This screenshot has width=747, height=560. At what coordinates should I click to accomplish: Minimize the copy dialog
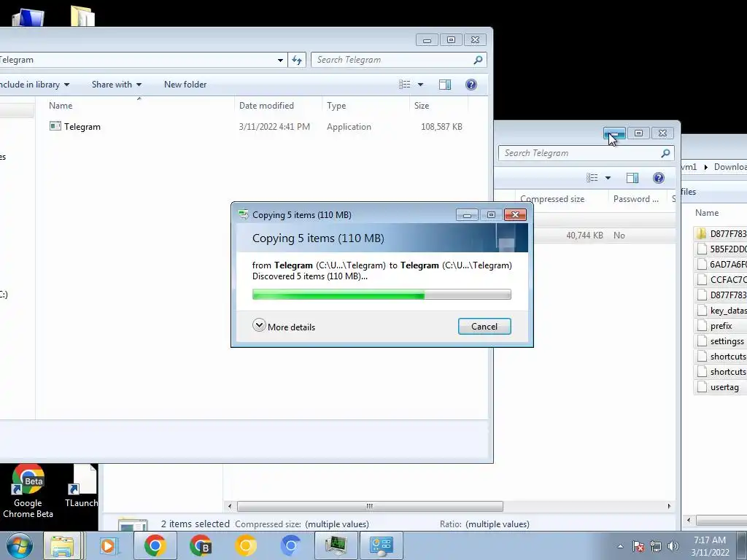[467, 215]
